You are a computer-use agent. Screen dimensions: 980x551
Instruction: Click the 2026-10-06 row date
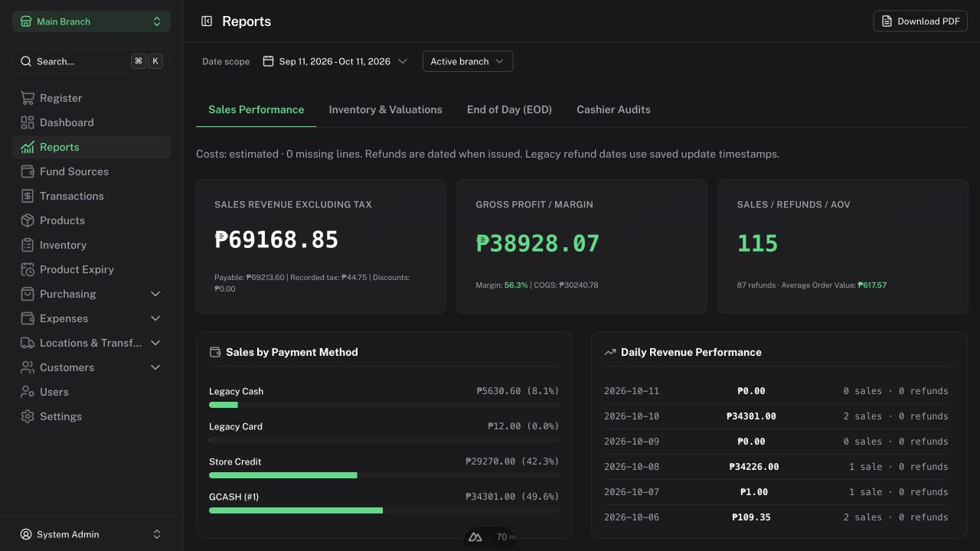[632, 517]
